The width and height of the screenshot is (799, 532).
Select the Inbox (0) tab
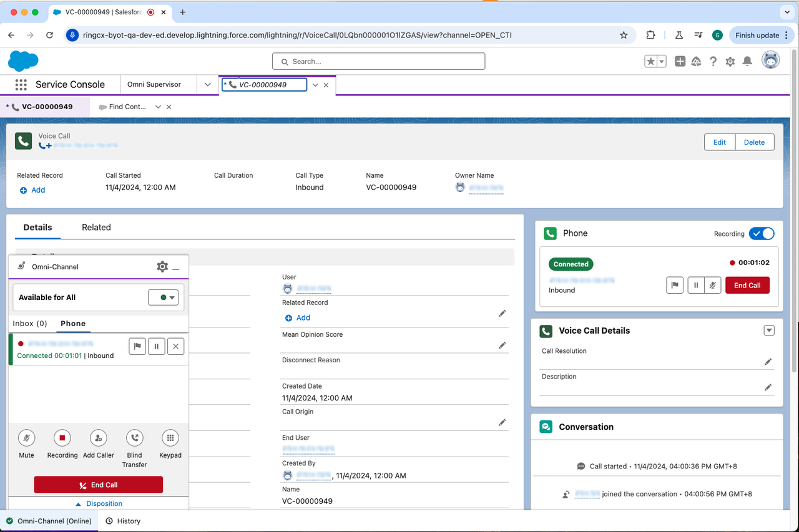pyautogui.click(x=30, y=324)
